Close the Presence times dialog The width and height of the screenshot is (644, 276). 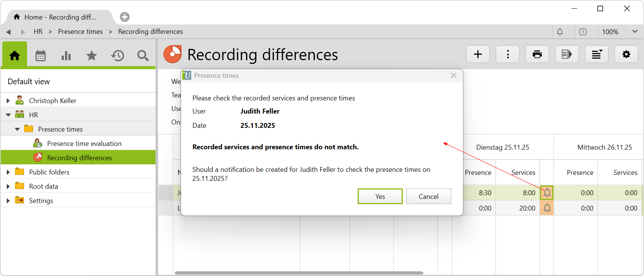pos(454,76)
